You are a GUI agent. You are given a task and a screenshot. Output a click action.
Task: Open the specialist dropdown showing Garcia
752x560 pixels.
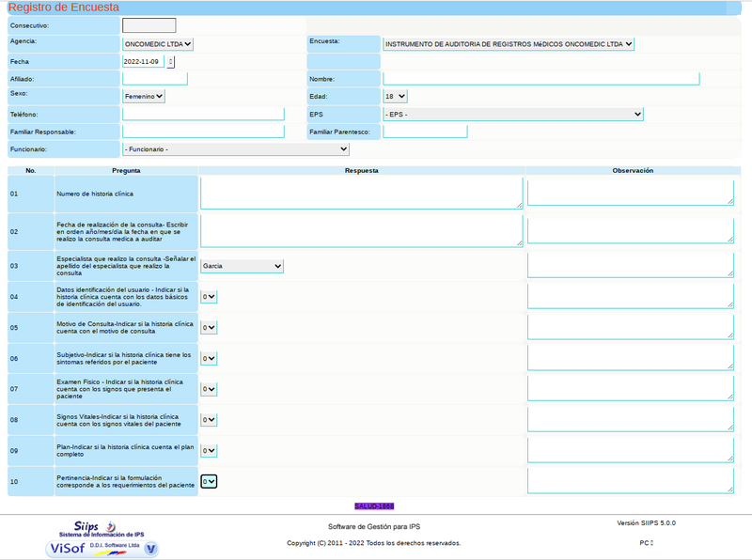point(242,266)
